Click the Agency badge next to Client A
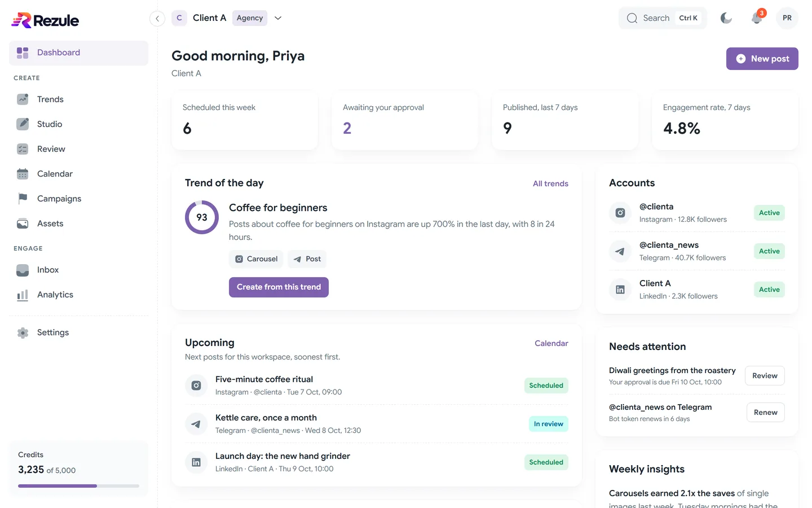This screenshot has height=508, width=812. click(250, 18)
